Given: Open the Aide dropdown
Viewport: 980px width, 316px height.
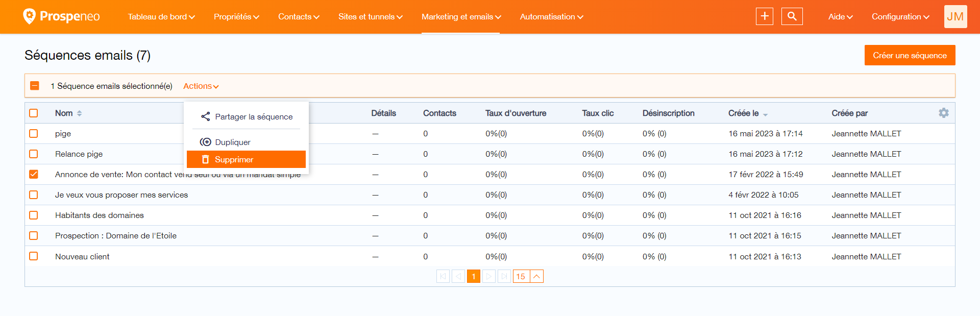Looking at the screenshot, I should click(840, 16).
